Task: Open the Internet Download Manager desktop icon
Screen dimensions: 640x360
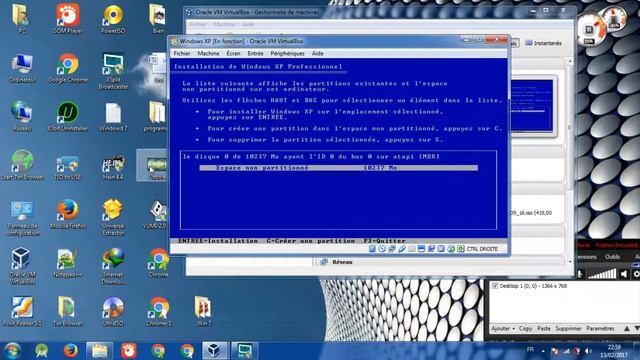Action: tap(113, 265)
